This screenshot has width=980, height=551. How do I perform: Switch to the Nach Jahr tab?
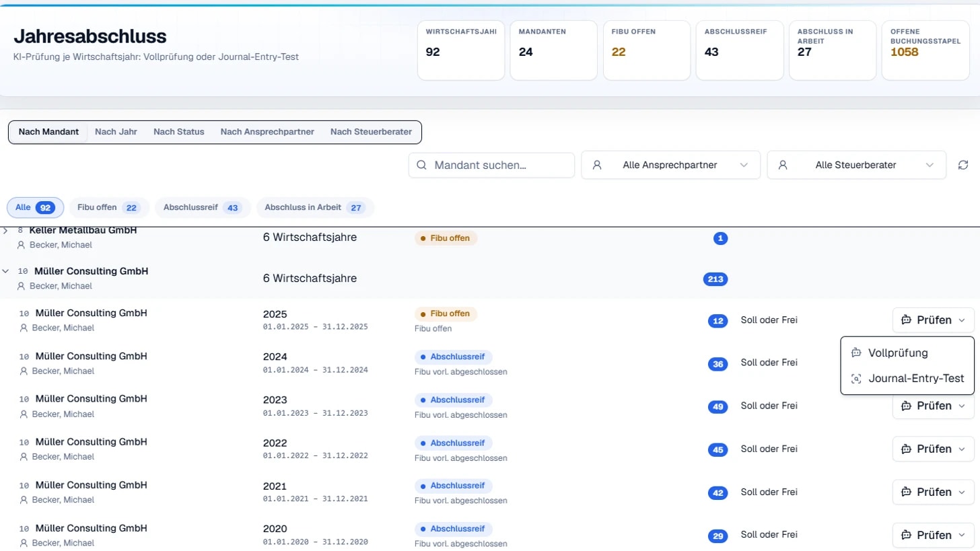coord(116,132)
